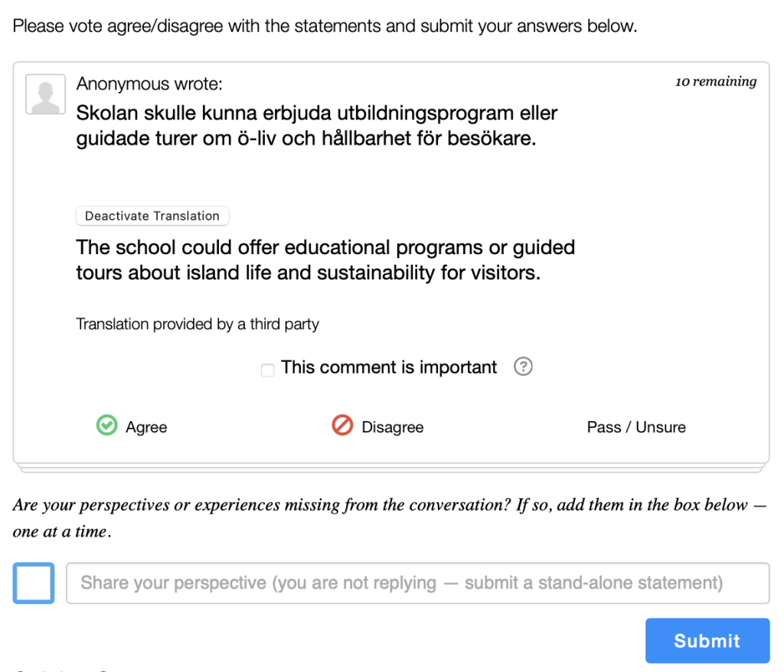Click the italic 'Are your perspectives' prompt

coord(390,518)
